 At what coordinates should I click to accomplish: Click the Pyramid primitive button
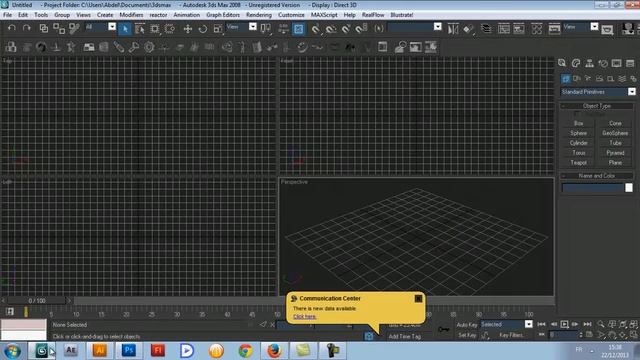coord(615,153)
